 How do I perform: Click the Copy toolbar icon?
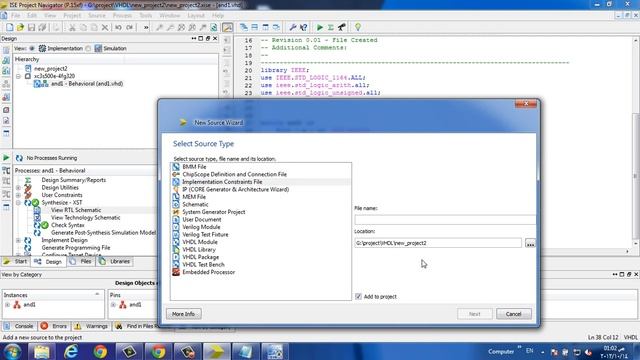tap(83, 27)
